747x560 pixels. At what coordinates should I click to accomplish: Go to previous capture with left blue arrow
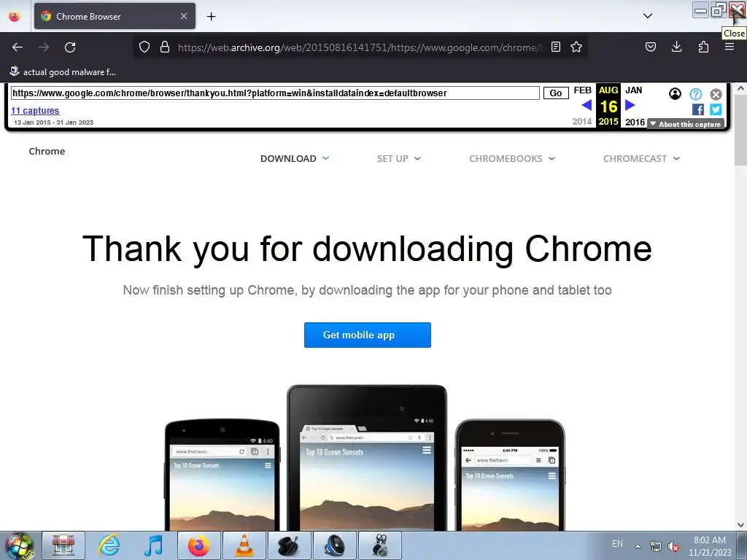(x=587, y=105)
